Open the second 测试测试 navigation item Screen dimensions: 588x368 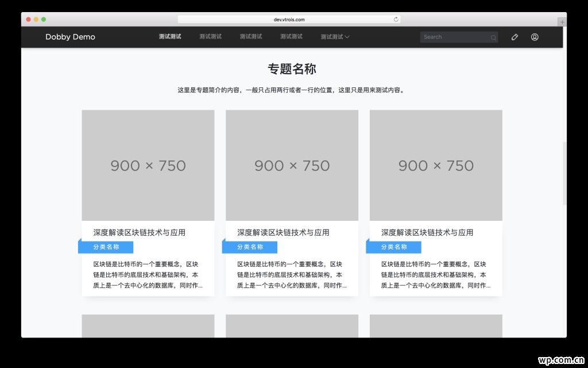coord(210,36)
